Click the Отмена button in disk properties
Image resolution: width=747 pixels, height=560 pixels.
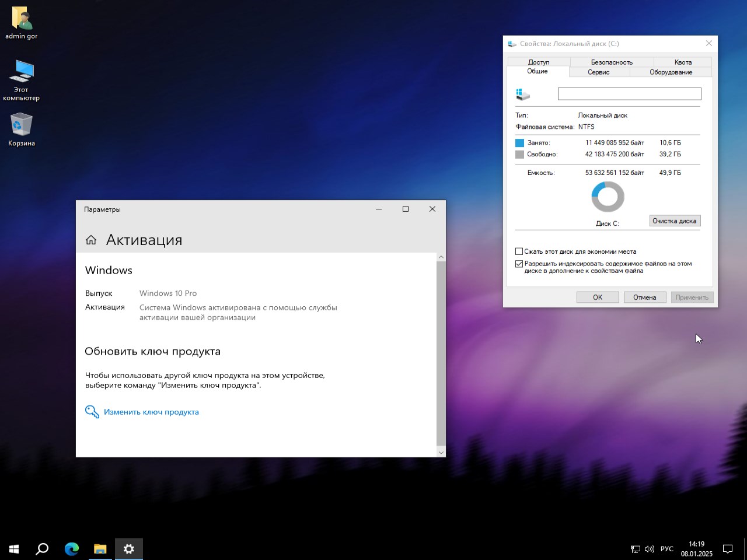click(x=644, y=297)
